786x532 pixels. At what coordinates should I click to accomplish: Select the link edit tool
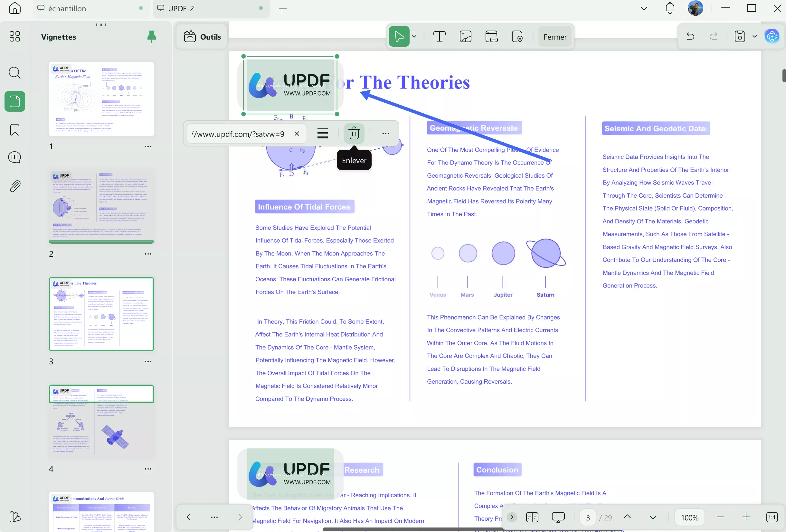pyautogui.click(x=491, y=36)
